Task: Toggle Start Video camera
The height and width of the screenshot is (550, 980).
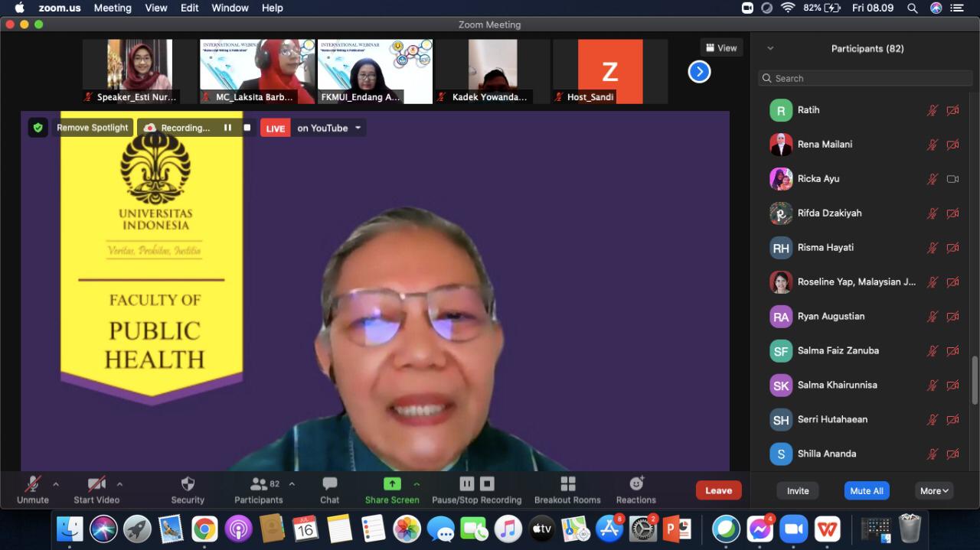Action: [x=96, y=484]
